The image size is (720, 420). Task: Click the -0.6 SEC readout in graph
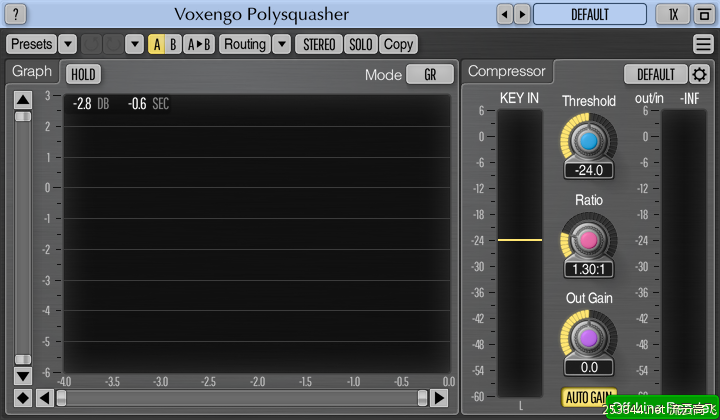click(148, 104)
